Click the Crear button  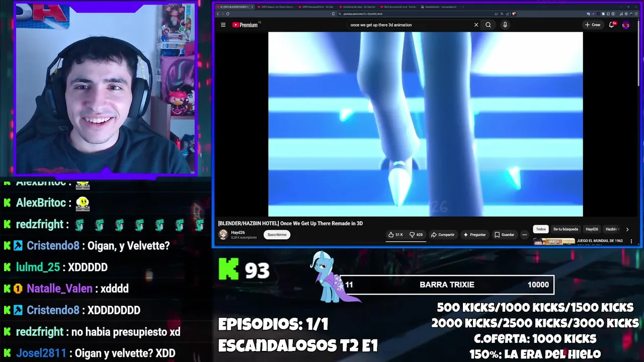point(593,25)
